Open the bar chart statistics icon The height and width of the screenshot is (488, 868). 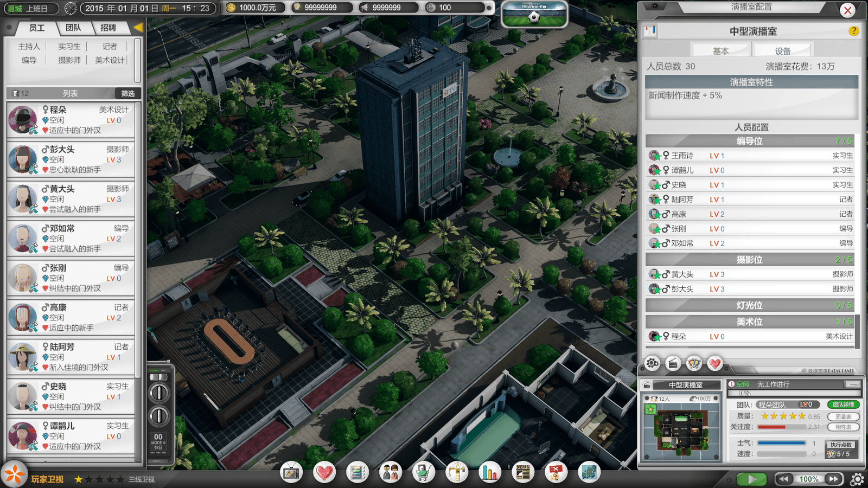click(x=489, y=473)
